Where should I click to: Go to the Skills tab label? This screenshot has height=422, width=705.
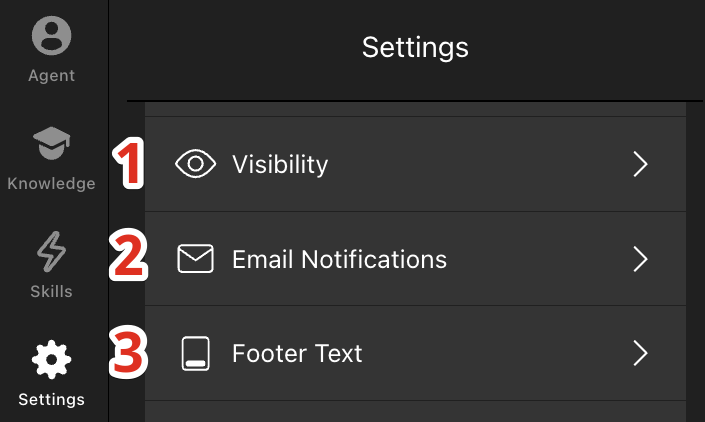point(51,291)
